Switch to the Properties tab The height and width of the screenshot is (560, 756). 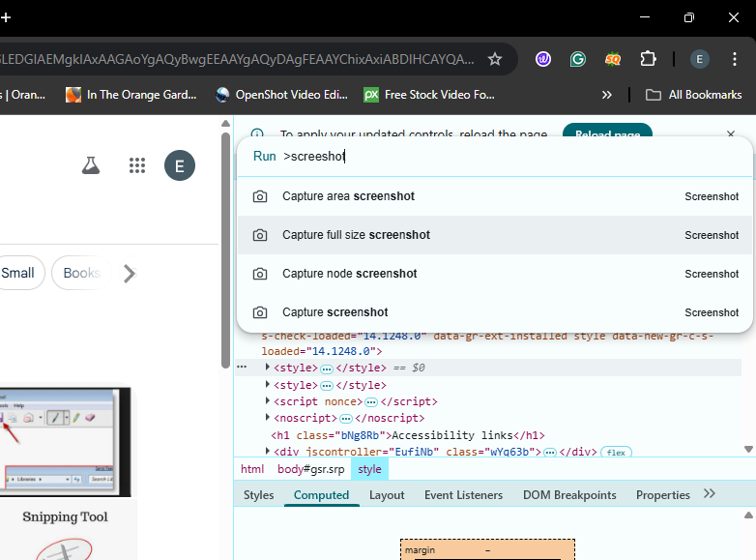point(663,495)
